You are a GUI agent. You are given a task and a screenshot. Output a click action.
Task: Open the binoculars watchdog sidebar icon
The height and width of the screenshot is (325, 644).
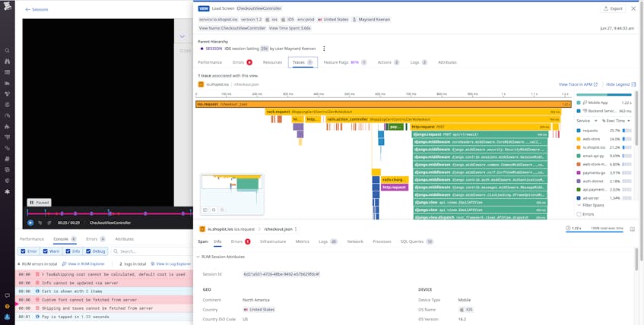[x=8, y=62]
